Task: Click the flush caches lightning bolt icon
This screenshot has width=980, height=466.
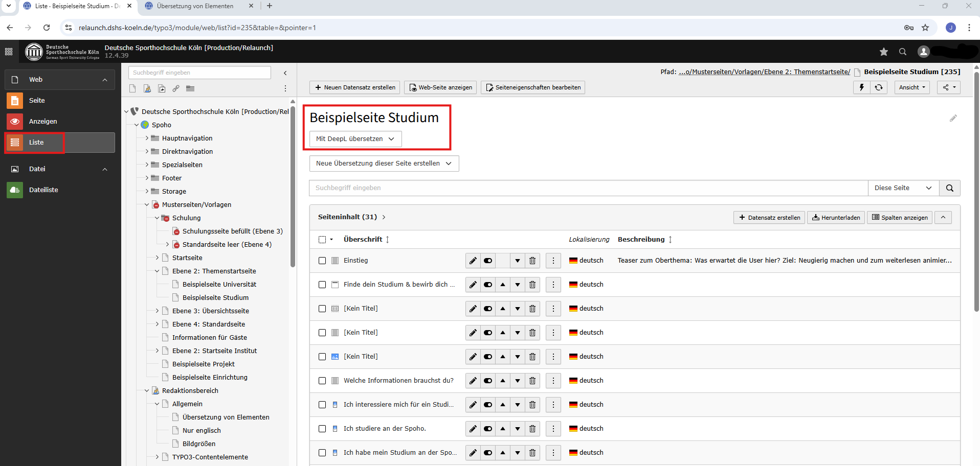Action: click(x=861, y=87)
